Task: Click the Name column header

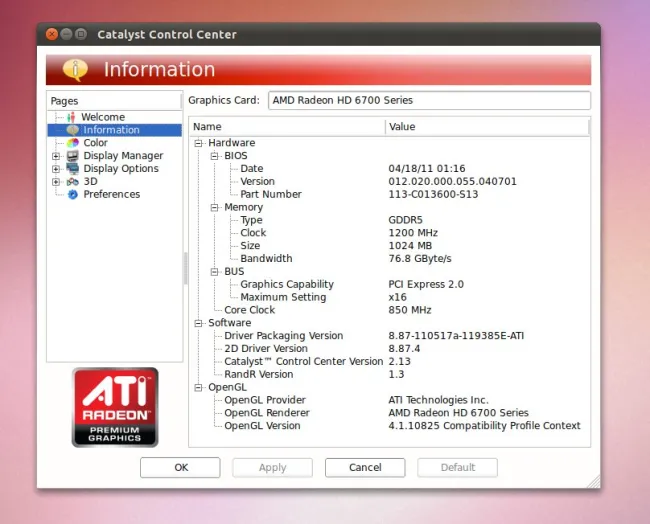Action: tap(287, 127)
